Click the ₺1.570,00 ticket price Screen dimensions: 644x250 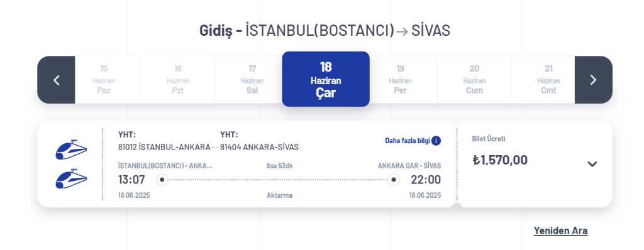point(500,160)
